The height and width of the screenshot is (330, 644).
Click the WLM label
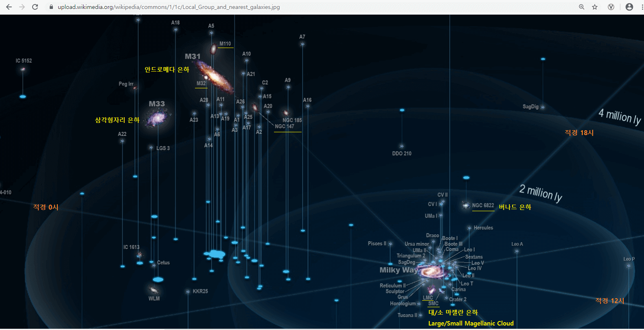(x=154, y=299)
